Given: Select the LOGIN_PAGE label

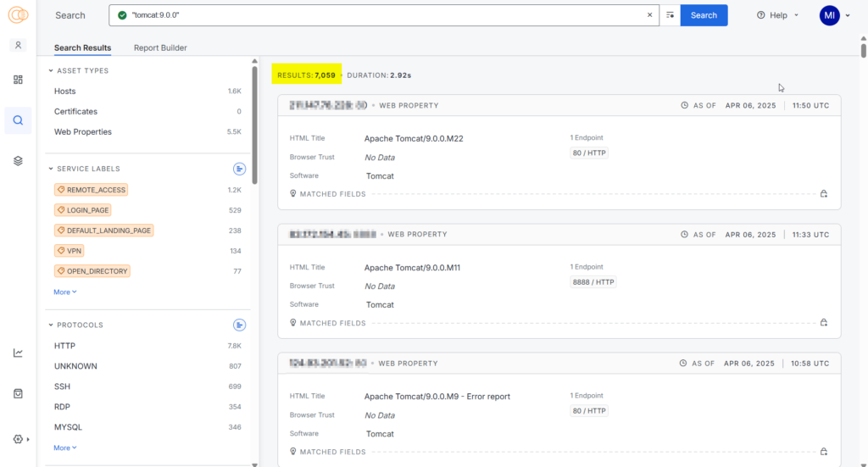Looking at the screenshot, I should pyautogui.click(x=82, y=210).
